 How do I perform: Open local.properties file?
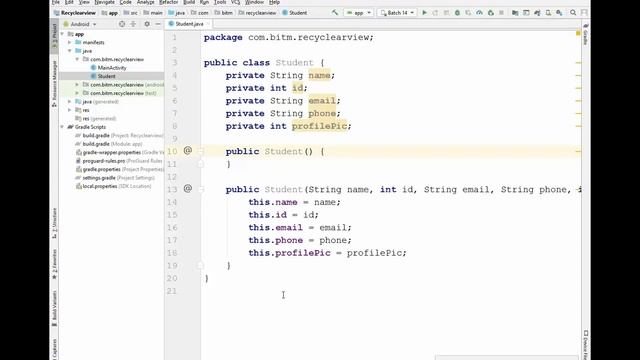(x=113, y=186)
